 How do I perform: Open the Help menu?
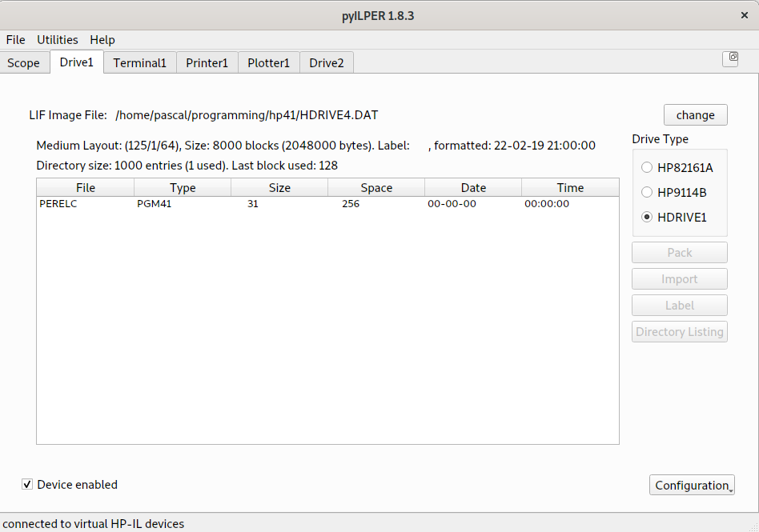pyautogui.click(x=102, y=40)
